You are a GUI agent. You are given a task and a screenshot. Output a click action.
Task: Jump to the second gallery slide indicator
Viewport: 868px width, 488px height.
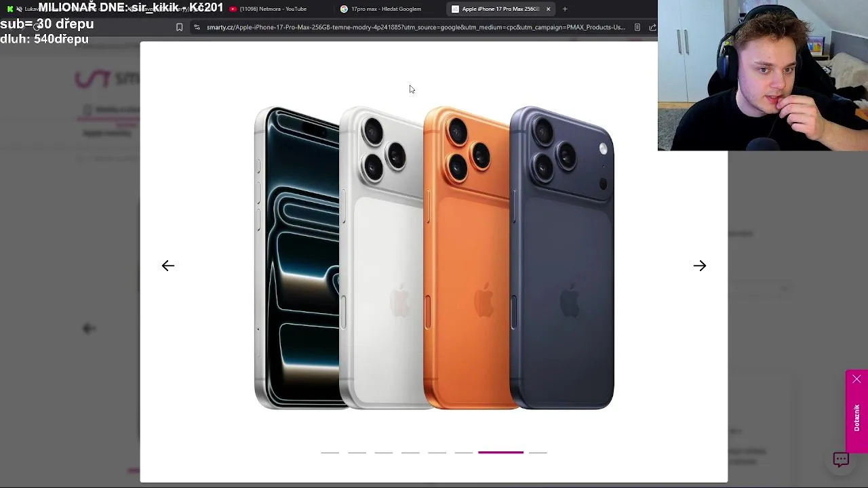(x=357, y=452)
